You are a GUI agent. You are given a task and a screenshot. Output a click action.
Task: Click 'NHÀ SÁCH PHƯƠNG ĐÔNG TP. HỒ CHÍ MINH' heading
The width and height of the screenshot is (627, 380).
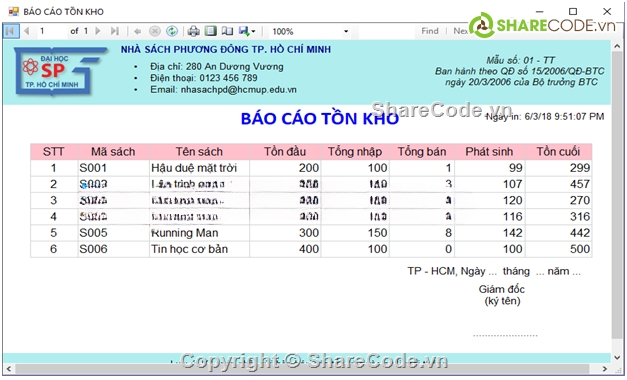pos(226,50)
